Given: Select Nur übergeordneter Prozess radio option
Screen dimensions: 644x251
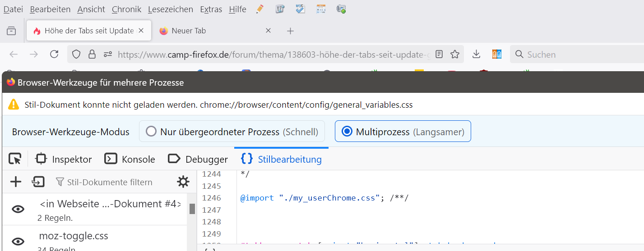Looking at the screenshot, I should pyautogui.click(x=152, y=132).
